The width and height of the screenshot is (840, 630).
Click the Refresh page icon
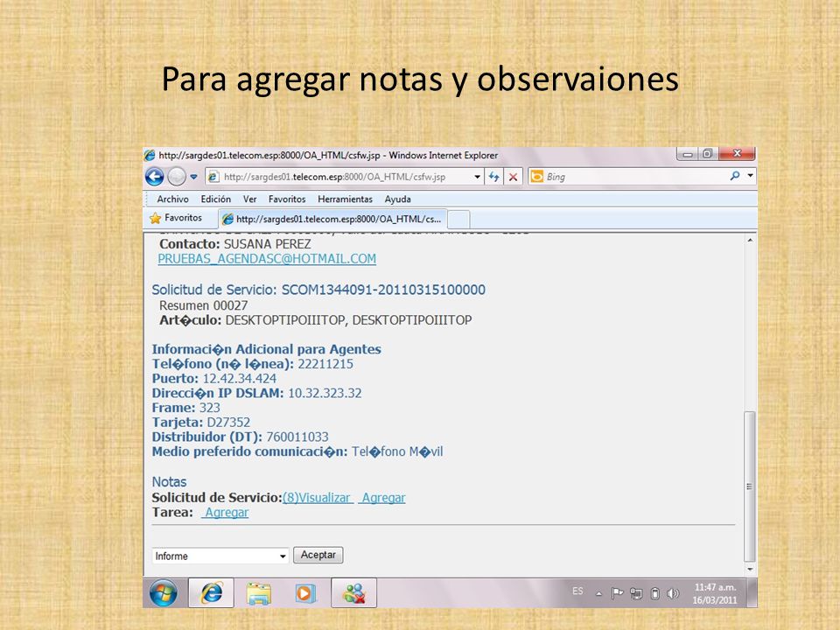point(493,177)
